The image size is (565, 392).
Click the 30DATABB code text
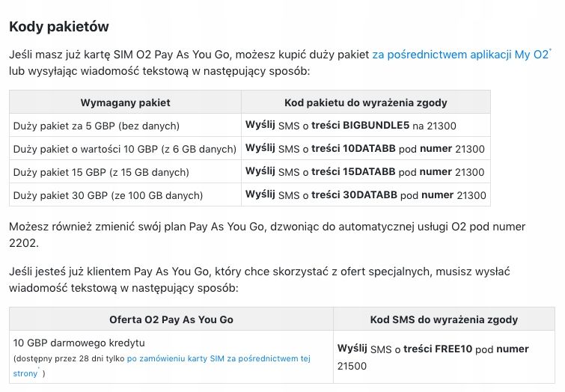pos(370,195)
